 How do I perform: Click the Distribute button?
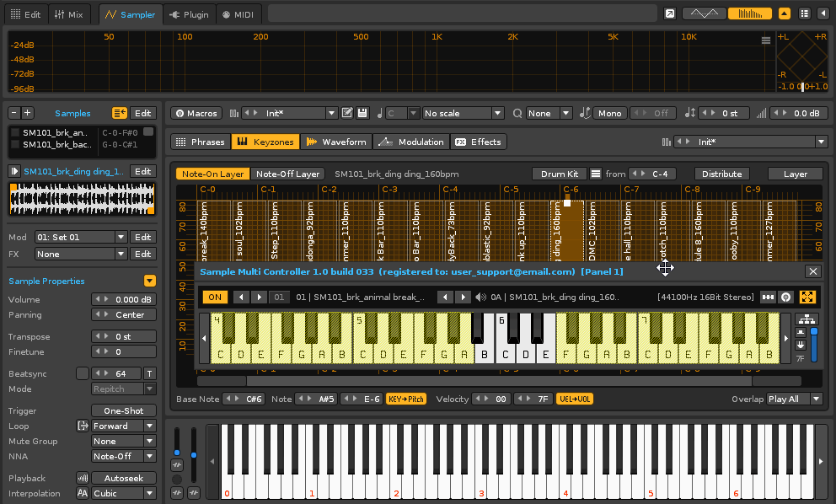(721, 174)
